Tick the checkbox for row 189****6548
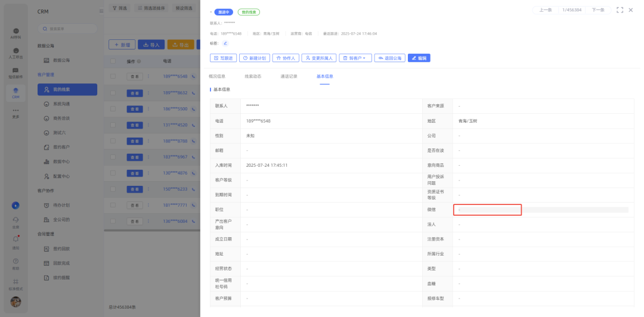 113,76
